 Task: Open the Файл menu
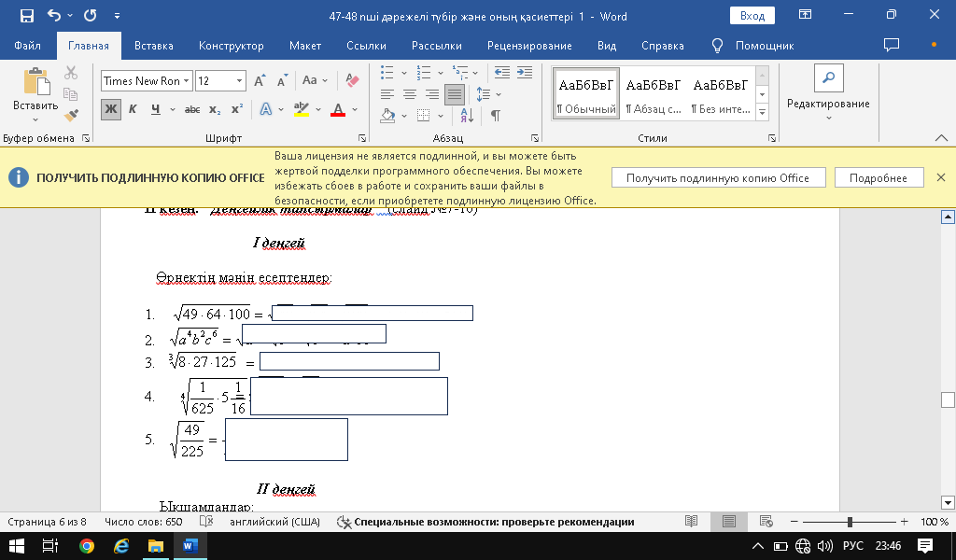click(27, 46)
